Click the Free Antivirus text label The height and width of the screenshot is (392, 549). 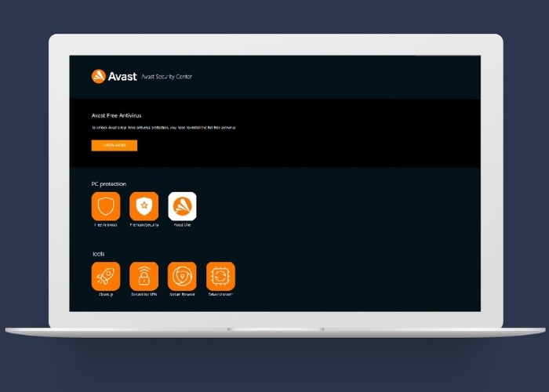106,225
